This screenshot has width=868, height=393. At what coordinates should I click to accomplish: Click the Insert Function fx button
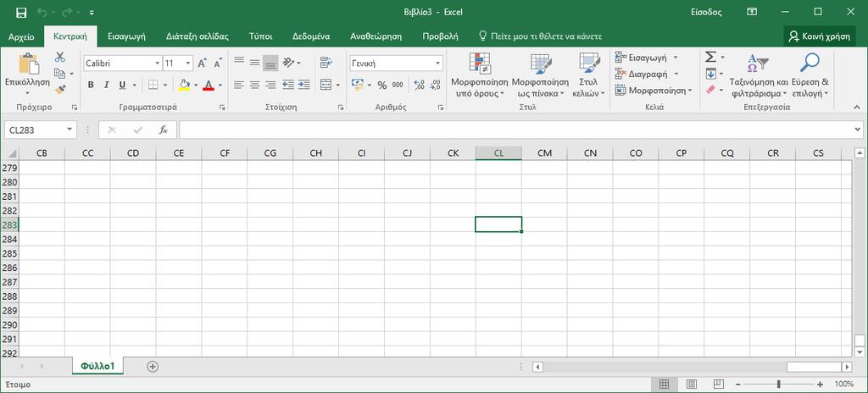point(164,130)
